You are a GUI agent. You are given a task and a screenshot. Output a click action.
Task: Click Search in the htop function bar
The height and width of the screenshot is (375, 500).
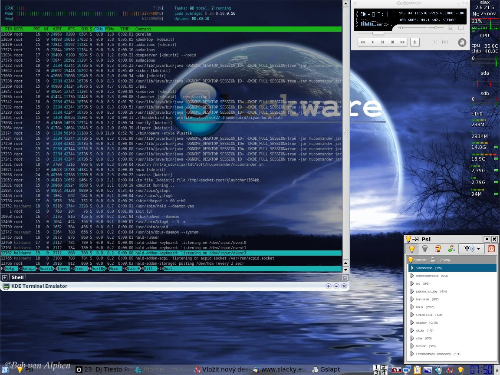46,268
